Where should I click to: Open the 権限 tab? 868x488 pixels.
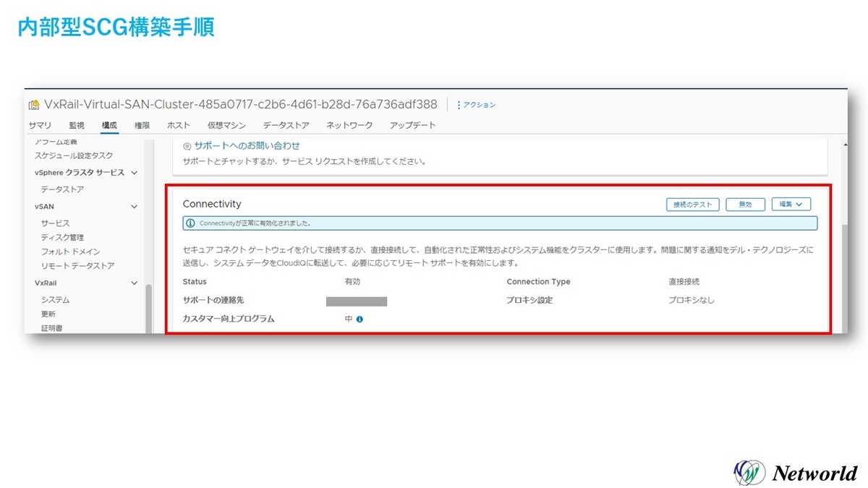click(142, 125)
